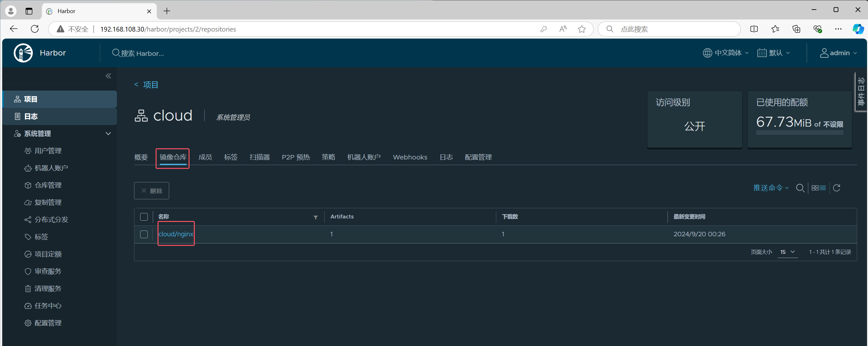Collapse the sidebar with double-chevron icon
The width and height of the screenshot is (868, 346).
(108, 76)
